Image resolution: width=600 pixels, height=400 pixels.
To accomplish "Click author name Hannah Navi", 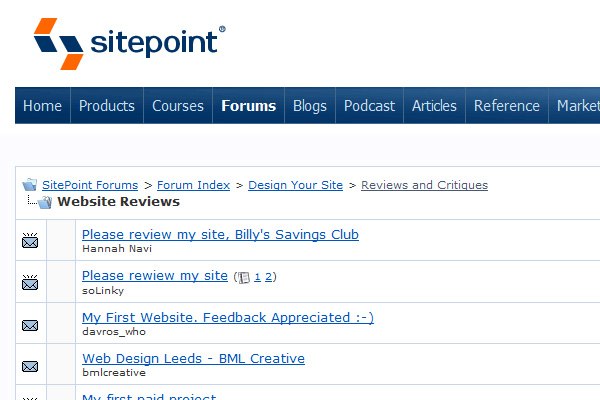I will pos(117,249).
